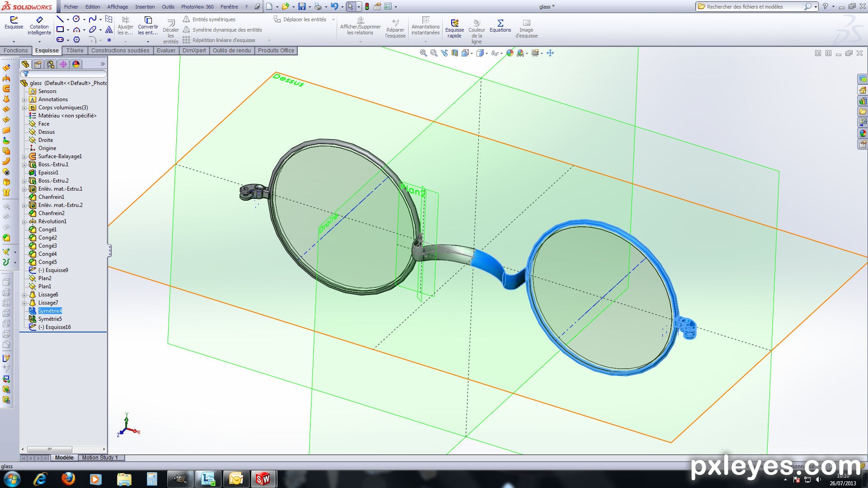Toggle the Select cursor tool

350,6
